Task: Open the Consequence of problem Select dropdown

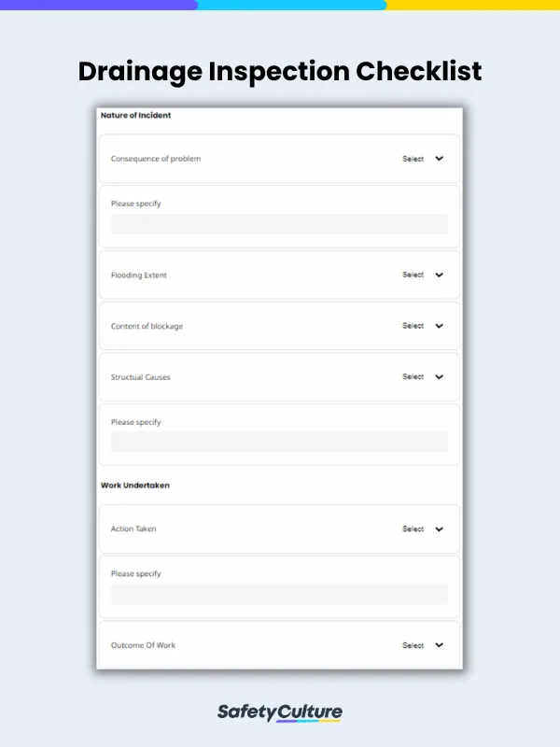Action: [423, 159]
